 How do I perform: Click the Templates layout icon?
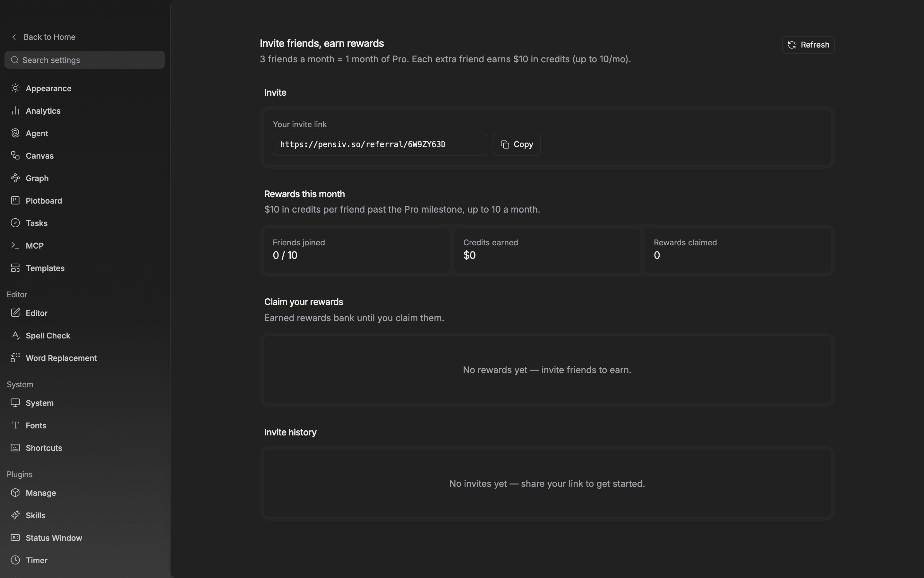(15, 268)
